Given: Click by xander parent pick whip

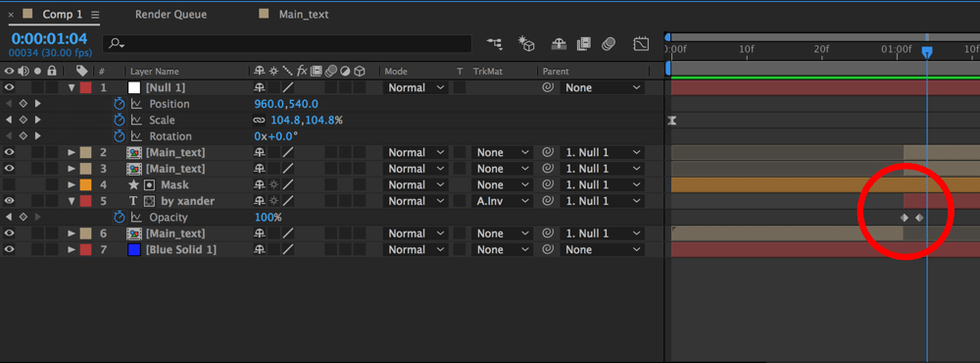Looking at the screenshot, I should (x=548, y=201).
